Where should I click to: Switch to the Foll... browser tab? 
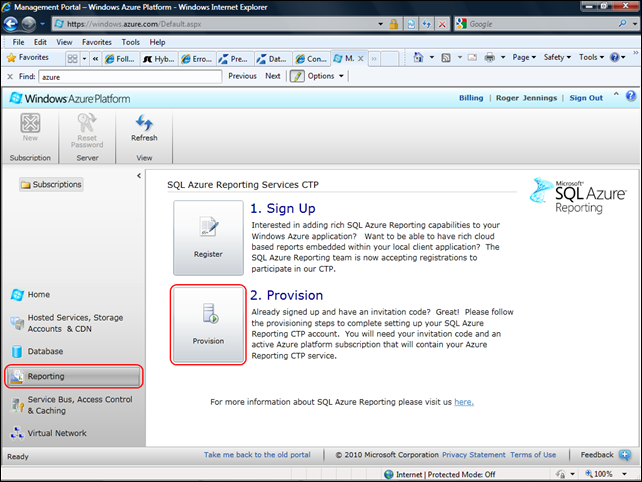121,59
